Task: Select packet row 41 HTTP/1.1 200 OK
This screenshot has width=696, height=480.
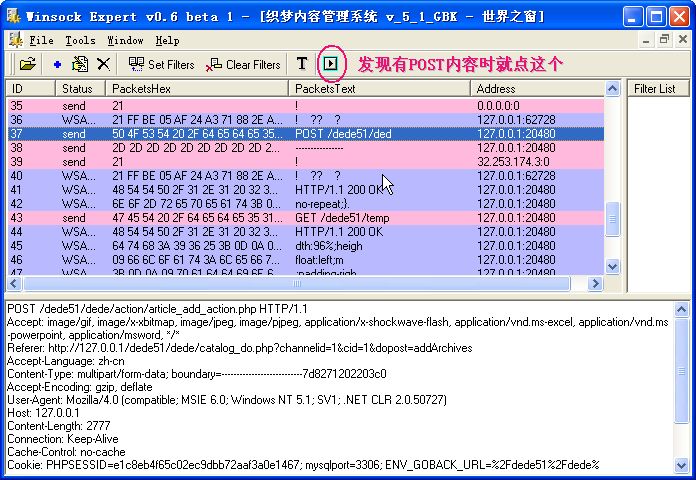Action: pos(306,190)
